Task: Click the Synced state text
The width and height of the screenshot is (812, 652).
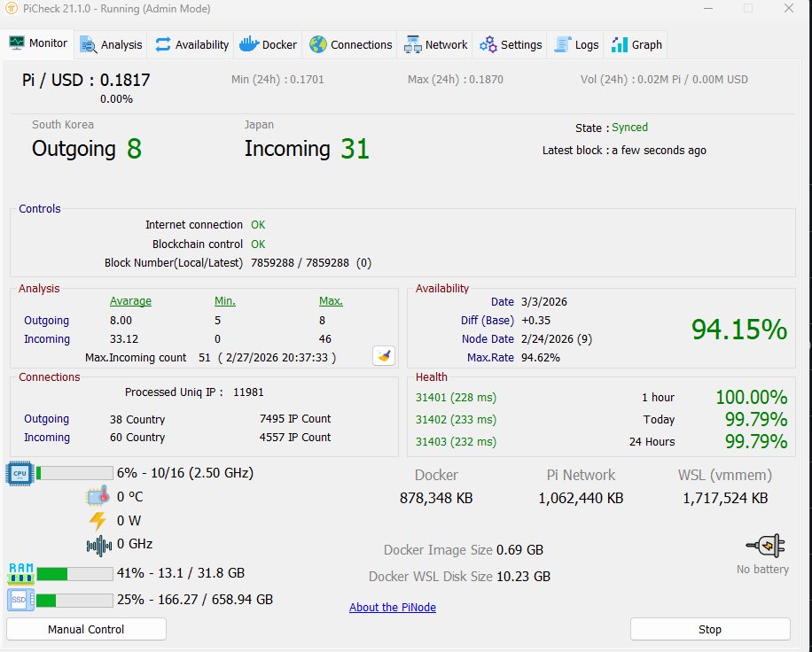Action: [629, 128]
